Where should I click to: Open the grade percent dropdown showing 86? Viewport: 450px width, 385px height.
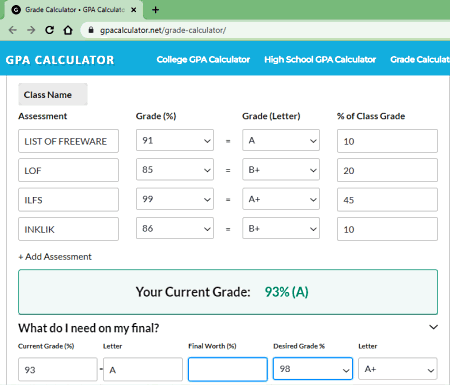coord(175,228)
